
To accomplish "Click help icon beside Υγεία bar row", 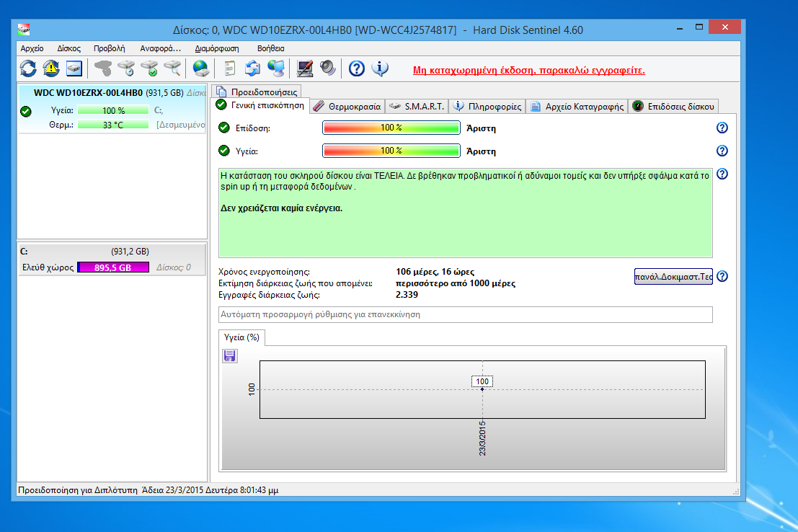I will click(x=722, y=151).
